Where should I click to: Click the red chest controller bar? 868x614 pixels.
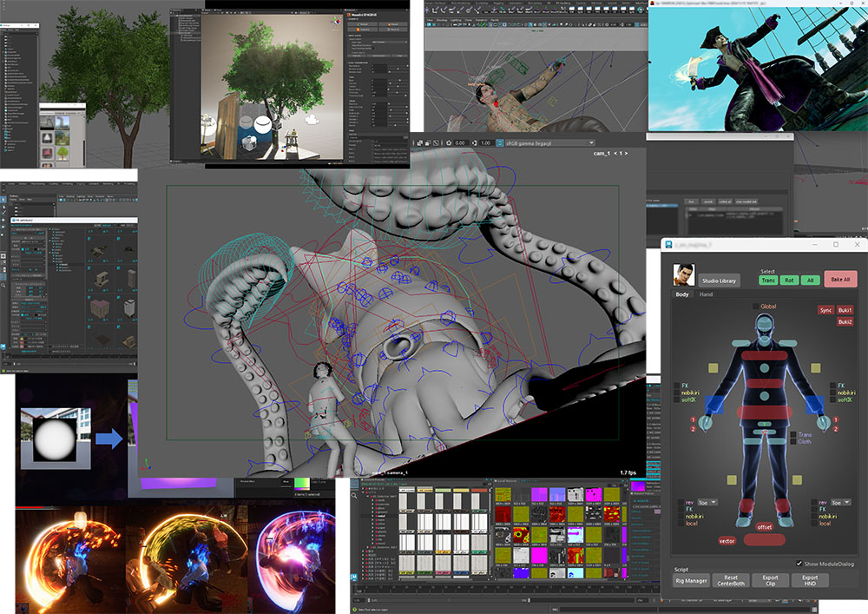[763, 353]
